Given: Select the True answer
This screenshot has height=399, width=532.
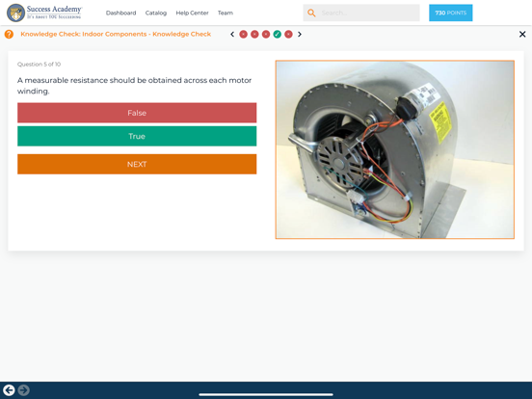Looking at the screenshot, I should (137, 136).
